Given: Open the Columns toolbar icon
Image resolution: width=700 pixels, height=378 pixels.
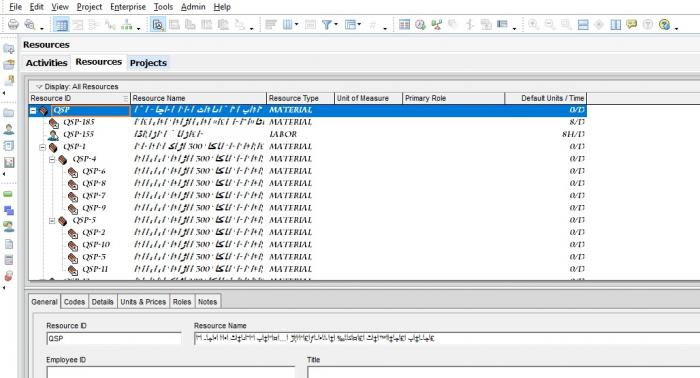Looking at the screenshot, I should click(x=288, y=25).
